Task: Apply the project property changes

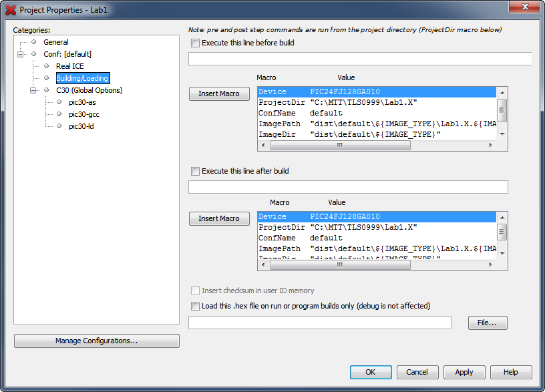Action: click(464, 372)
